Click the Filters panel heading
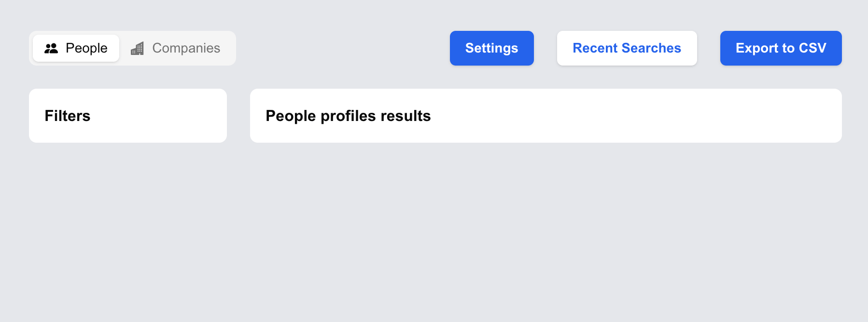This screenshot has height=322, width=868. click(x=68, y=116)
